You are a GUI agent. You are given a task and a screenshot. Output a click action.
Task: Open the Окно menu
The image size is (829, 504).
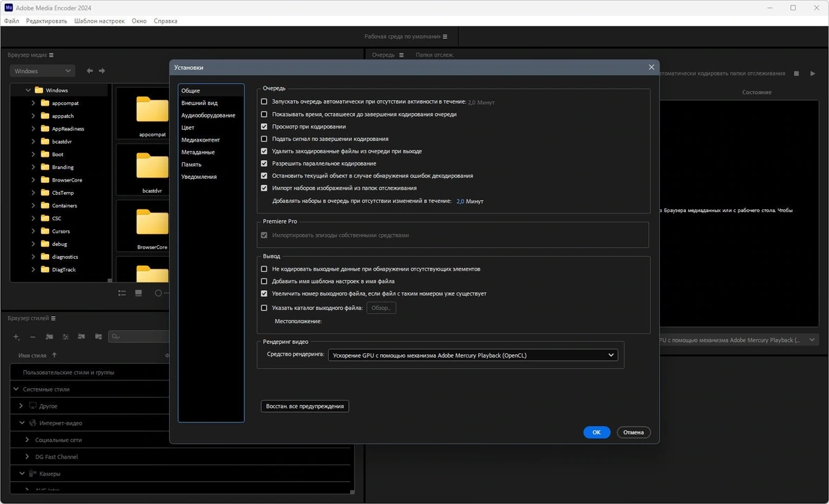[x=139, y=21]
